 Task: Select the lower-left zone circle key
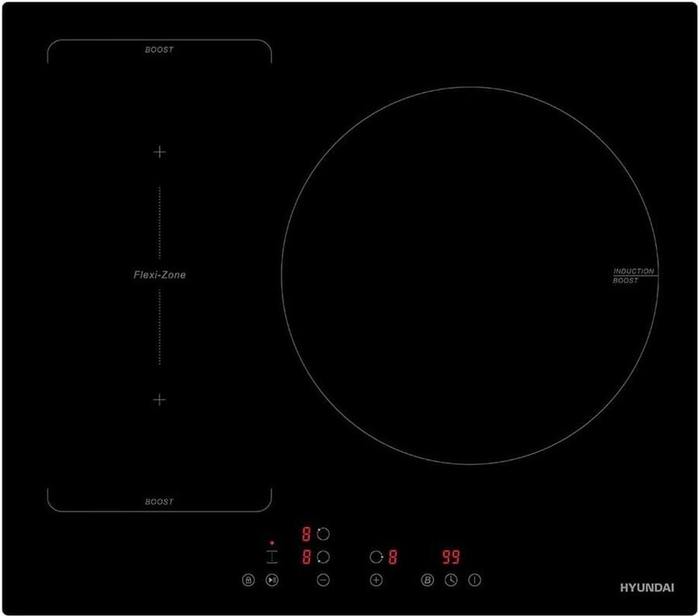point(323,557)
